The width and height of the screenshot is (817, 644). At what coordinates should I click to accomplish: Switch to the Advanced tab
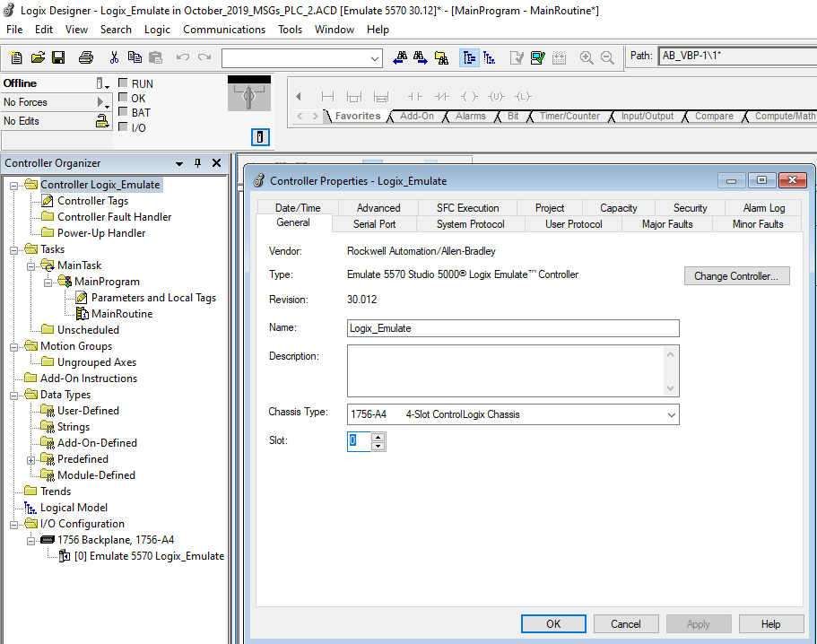tap(378, 208)
